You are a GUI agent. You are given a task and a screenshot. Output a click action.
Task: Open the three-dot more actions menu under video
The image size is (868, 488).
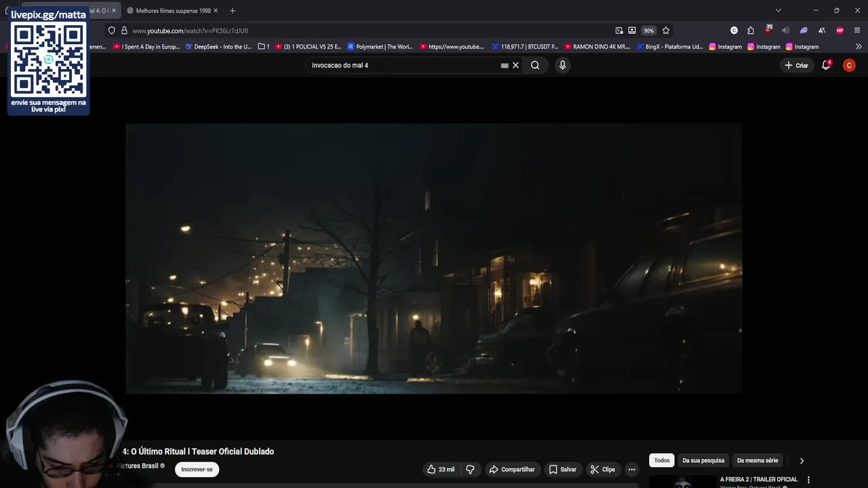(631, 469)
